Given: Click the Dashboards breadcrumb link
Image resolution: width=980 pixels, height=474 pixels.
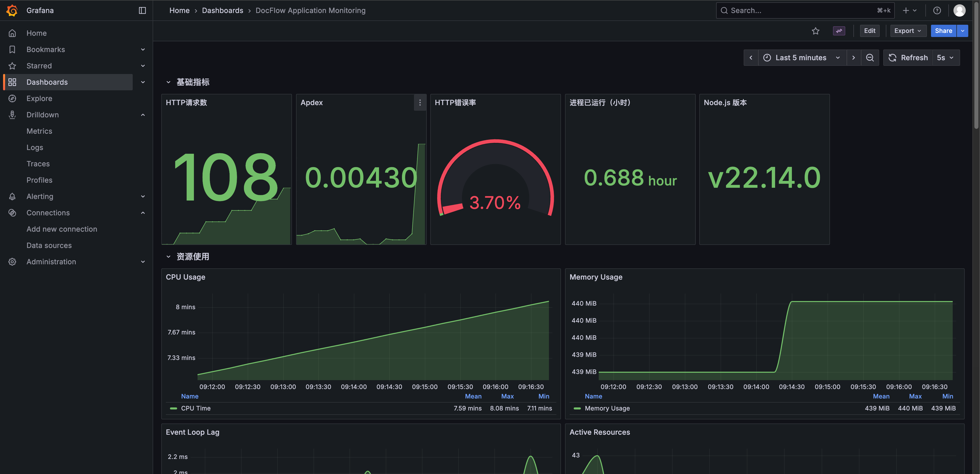Looking at the screenshot, I should (222, 10).
